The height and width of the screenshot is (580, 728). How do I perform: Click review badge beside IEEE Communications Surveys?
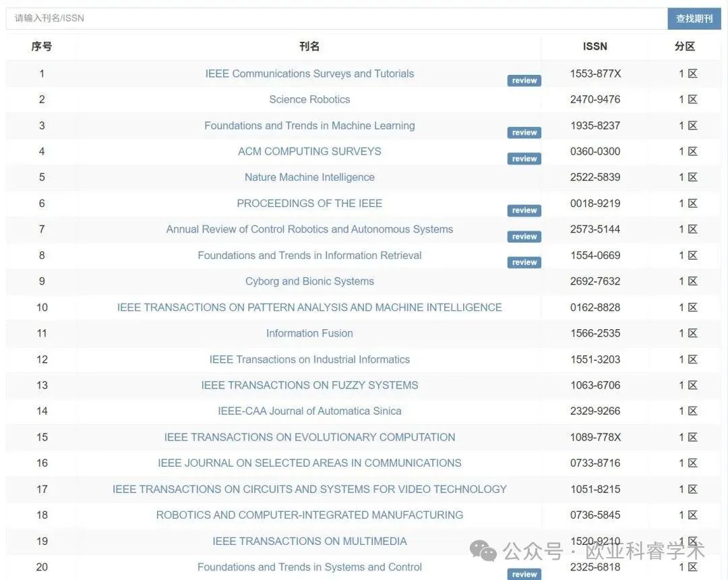(x=524, y=80)
